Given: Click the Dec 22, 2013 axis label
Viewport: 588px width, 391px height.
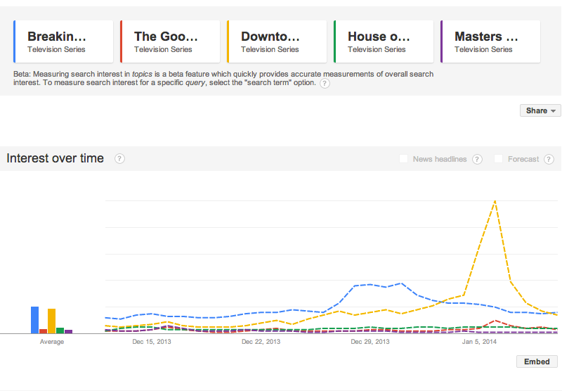Looking at the screenshot, I should (261, 342).
